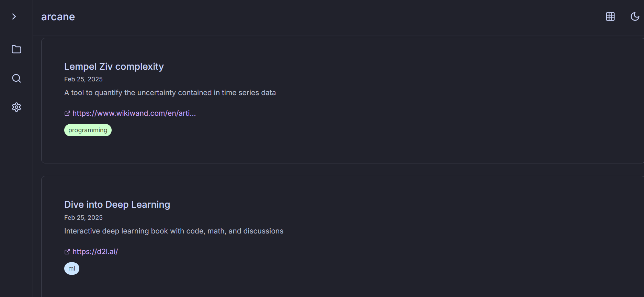Click 'Interactive deep learning book' description

point(174,231)
